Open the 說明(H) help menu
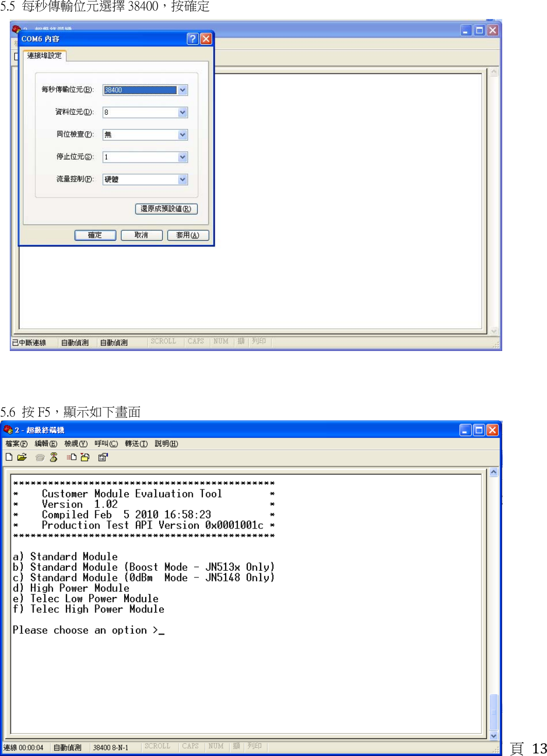547x756 pixels. point(166,444)
